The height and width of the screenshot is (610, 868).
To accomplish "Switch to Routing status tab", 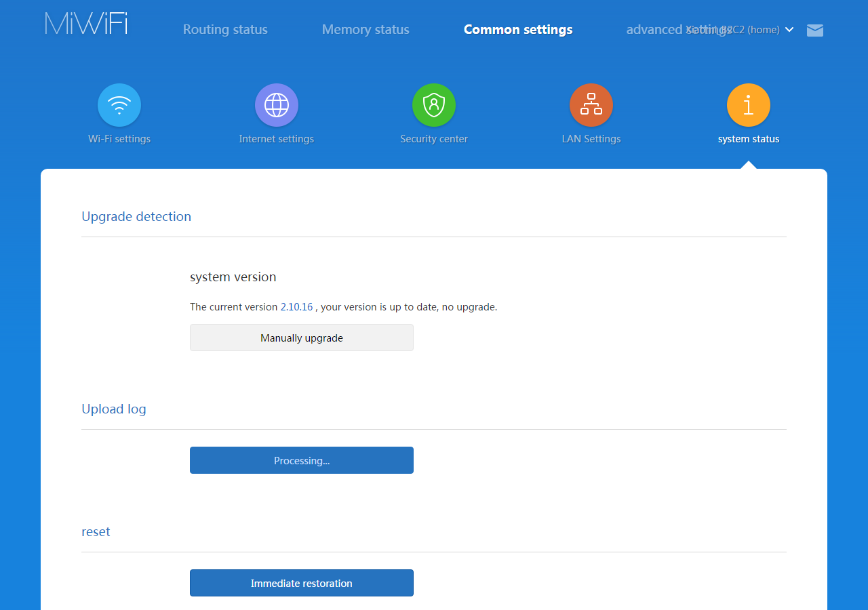I will coord(225,30).
